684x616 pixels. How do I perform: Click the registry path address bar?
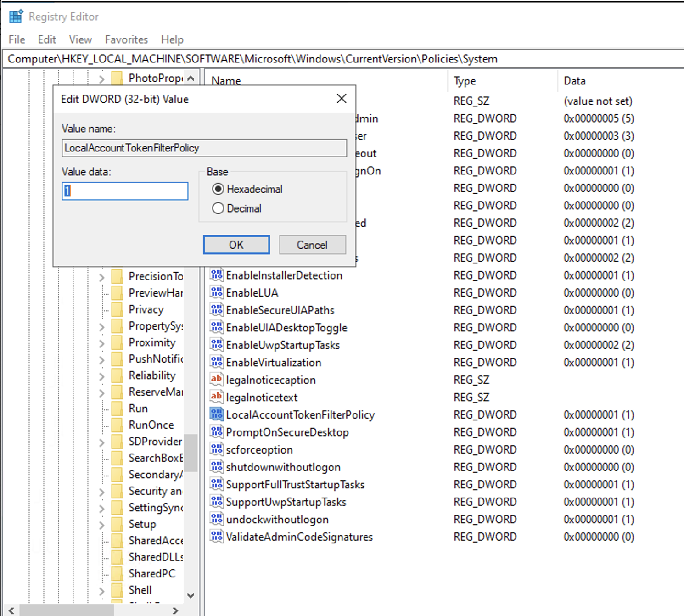click(342, 59)
